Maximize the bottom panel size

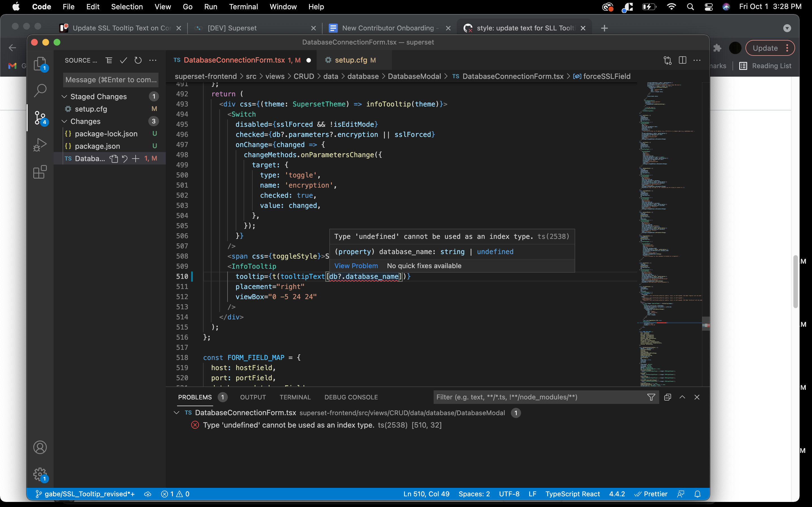click(682, 397)
